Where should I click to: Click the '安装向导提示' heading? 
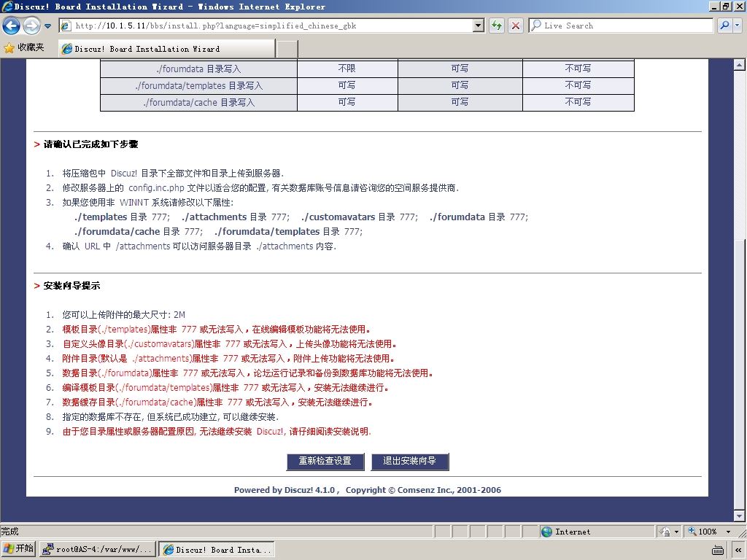(71, 286)
